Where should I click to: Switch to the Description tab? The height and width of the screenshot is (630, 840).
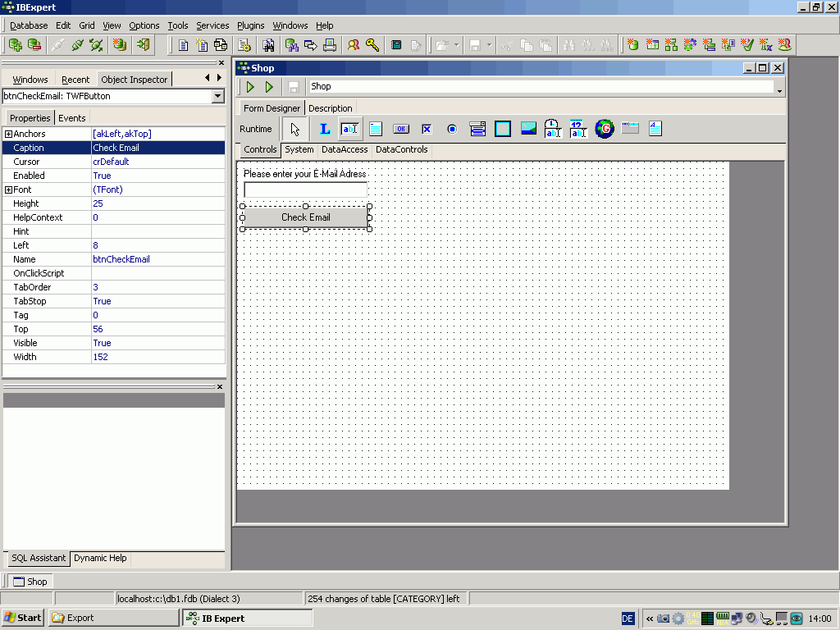coord(331,108)
